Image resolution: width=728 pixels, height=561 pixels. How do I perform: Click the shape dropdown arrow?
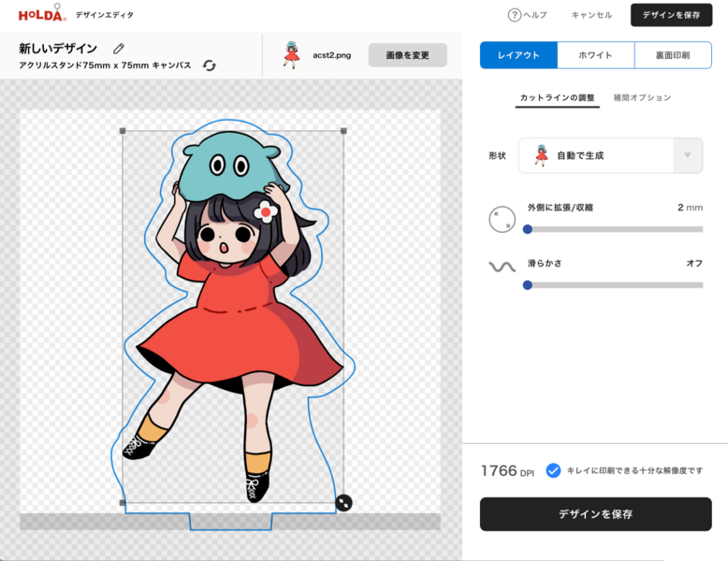pyautogui.click(x=688, y=155)
